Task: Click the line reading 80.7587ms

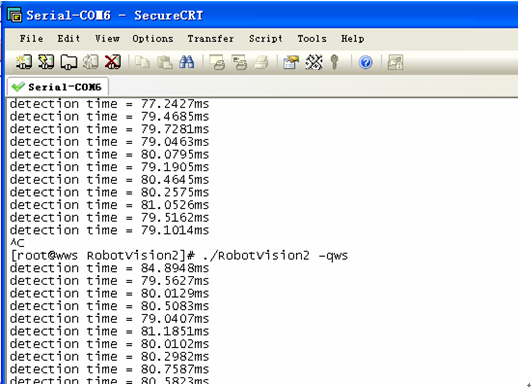Action: (x=109, y=369)
